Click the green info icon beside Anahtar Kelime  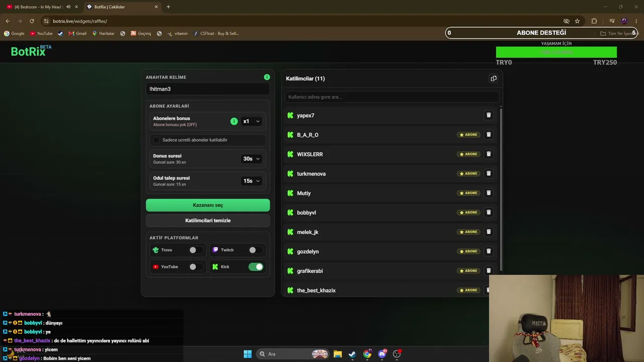(x=267, y=77)
